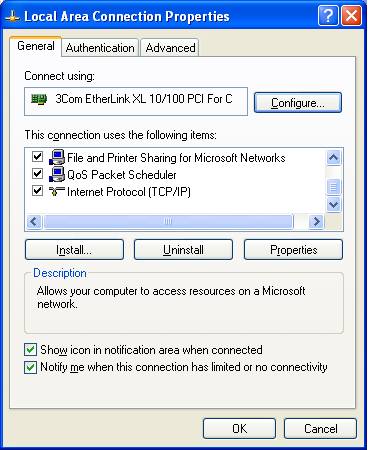Click the QoS Packet Scheduler computer icon
Viewport: 368px width, 450px height.
click(x=57, y=174)
